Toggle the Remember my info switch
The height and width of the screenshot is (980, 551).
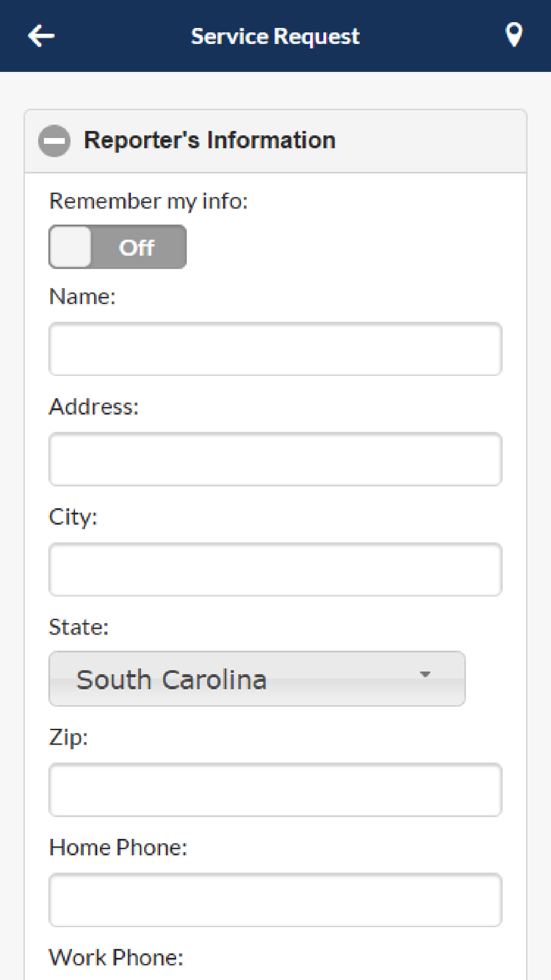[x=118, y=247]
